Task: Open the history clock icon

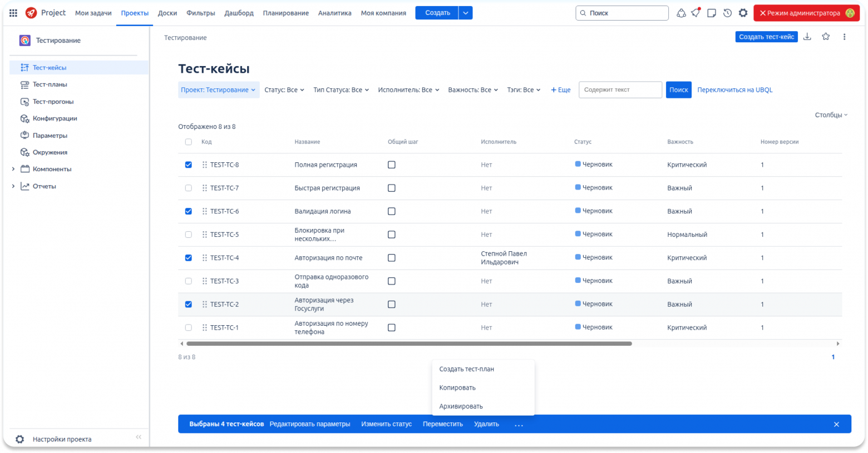Action: tap(727, 13)
